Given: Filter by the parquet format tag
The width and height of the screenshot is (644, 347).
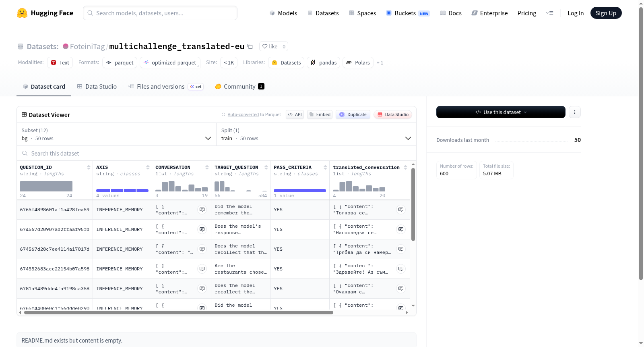Looking at the screenshot, I should tap(120, 62).
